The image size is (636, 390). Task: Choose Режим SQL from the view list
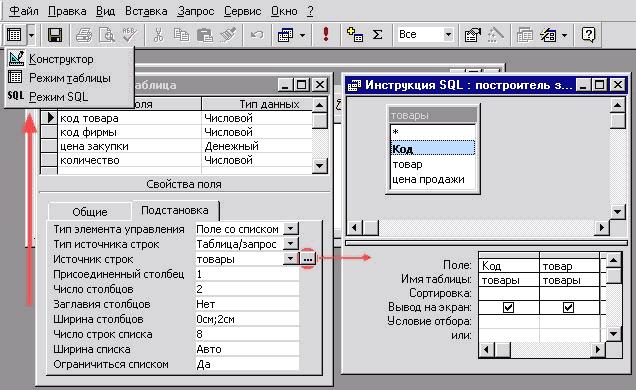pos(69,96)
